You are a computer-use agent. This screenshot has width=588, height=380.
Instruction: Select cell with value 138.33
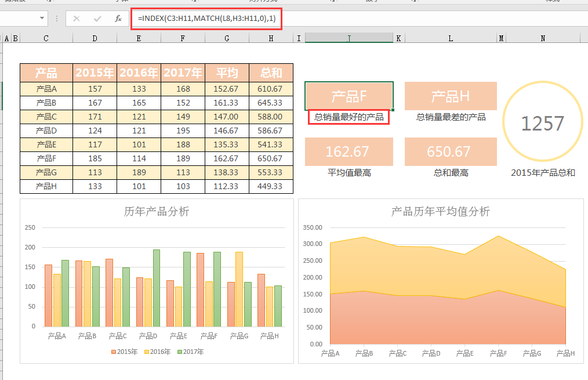click(227, 172)
